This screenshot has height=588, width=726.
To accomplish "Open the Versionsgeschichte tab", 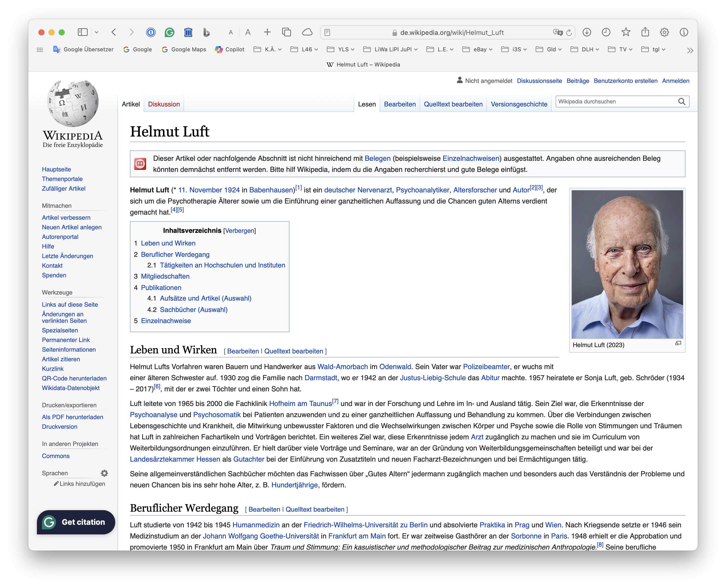I will click(519, 104).
